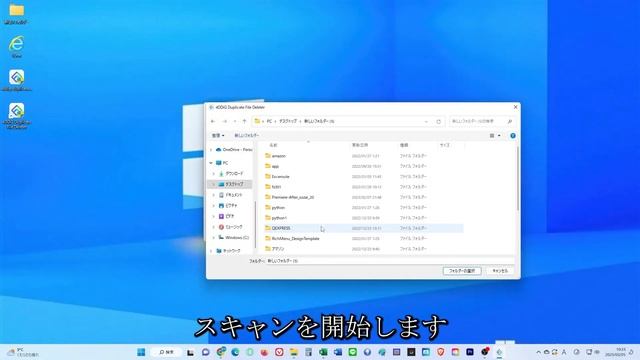Open Word from the taskbar
640x360 pixels.
pyautogui.click(x=338, y=352)
